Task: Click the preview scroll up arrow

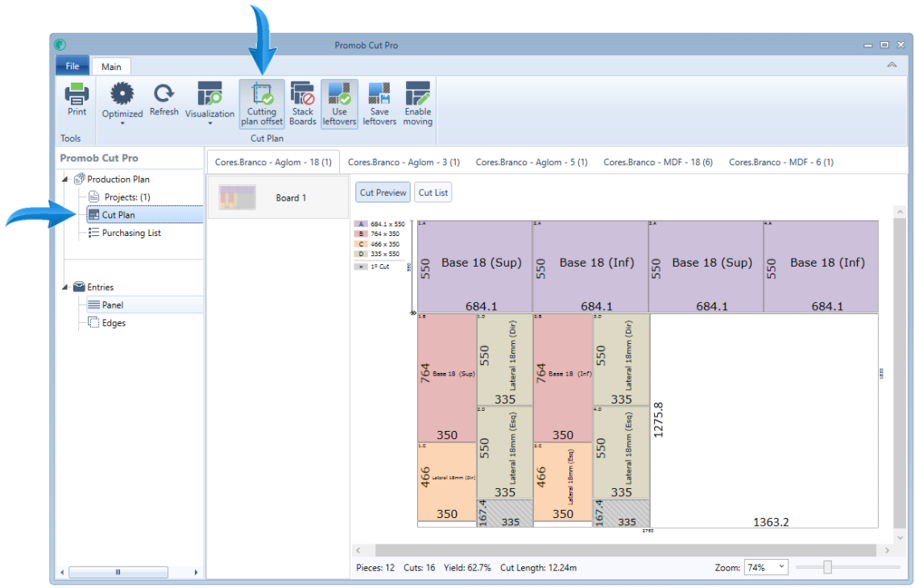Action: [x=900, y=212]
